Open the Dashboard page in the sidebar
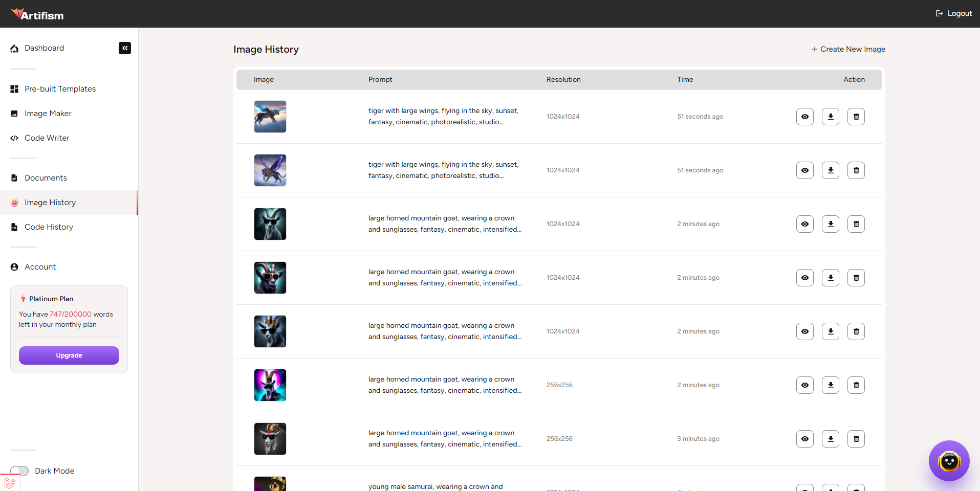Screen dimensions: 980x491 tap(45, 48)
